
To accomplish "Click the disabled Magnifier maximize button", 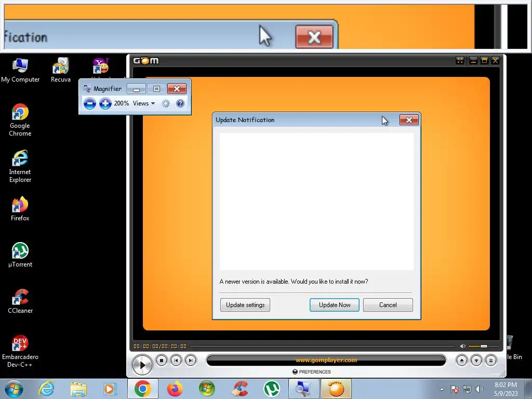I will 156,89.
